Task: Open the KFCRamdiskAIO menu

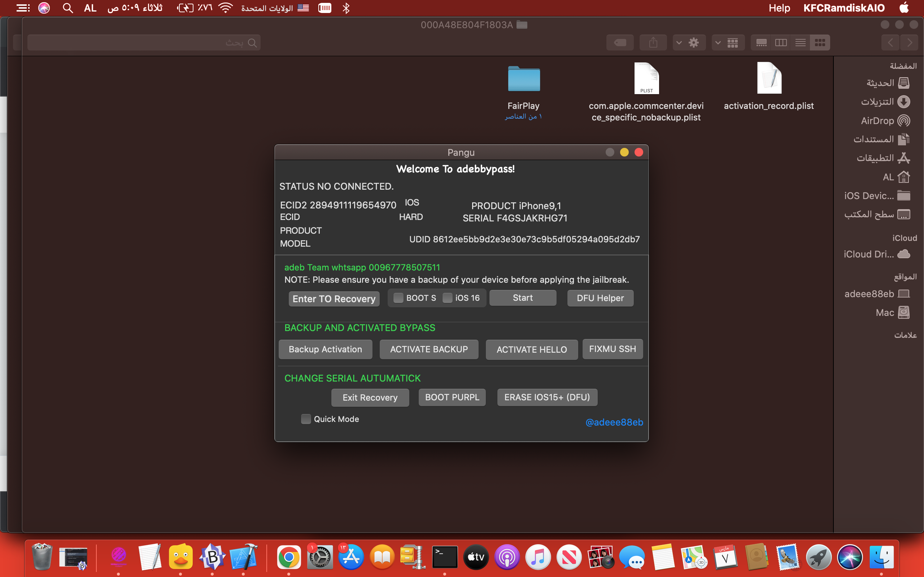Action: 844,8
